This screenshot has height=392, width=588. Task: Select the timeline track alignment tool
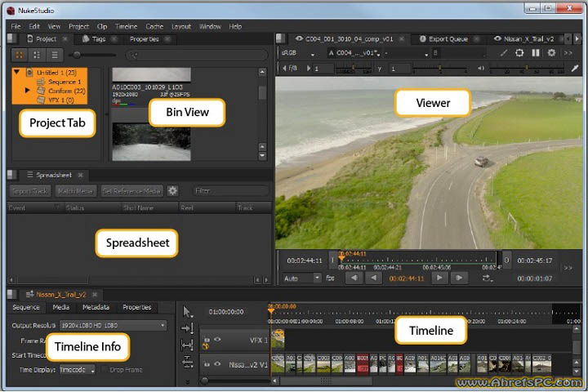(187, 362)
